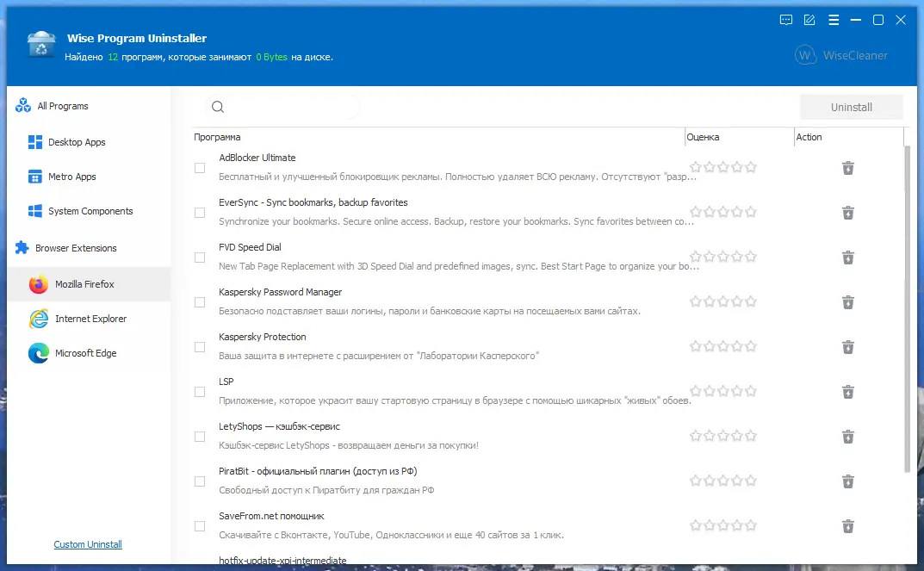Rate Kaspersky Password Manager five stars
This screenshot has height=571, width=924.
point(751,302)
